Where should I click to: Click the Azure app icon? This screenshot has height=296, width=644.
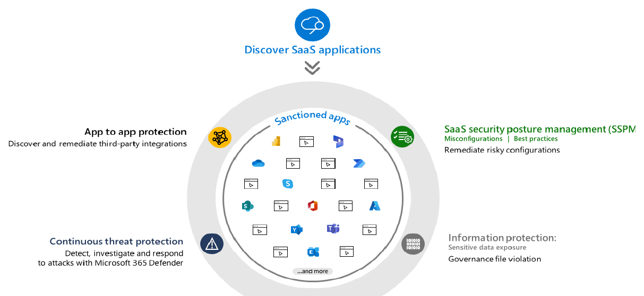pyautogui.click(x=375, y=205)
